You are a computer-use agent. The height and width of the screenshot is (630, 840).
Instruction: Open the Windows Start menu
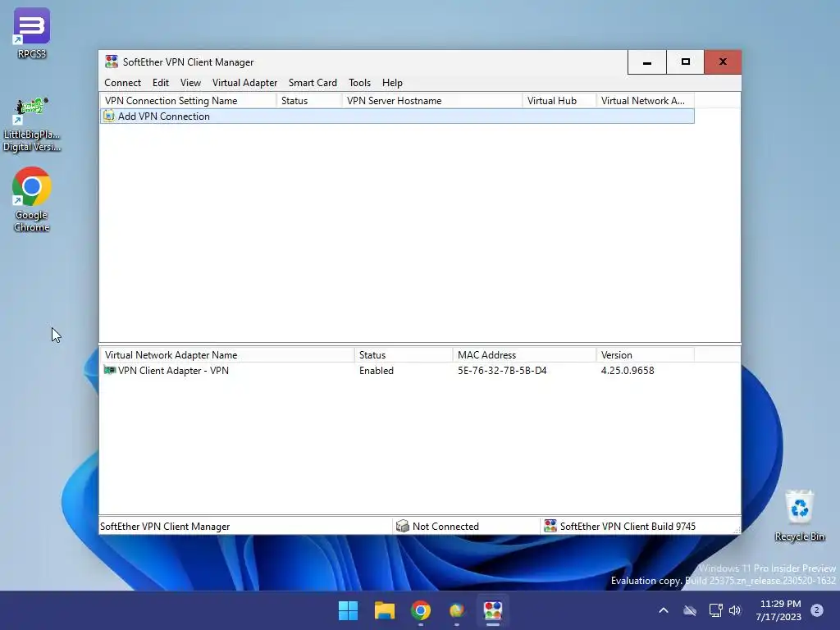348,610
